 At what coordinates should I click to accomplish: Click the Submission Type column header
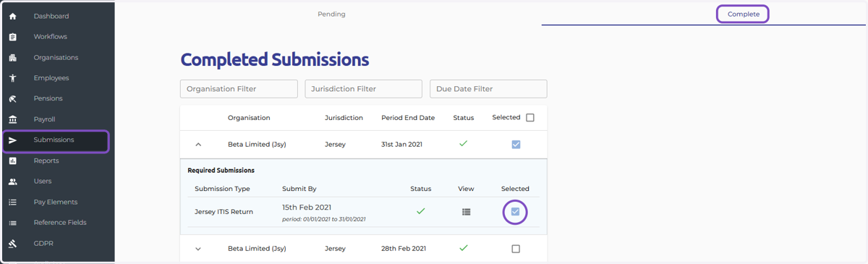pyautogui.click(x=222, y=189)
